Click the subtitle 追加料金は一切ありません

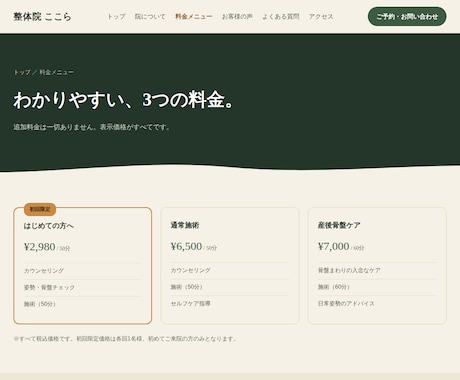[92, 127]
